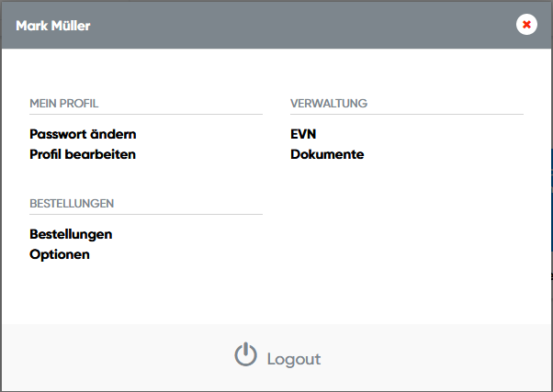Click the divider line below BESTELLUNGEN heading
553x392 pixels.
[x=145, y=215]
